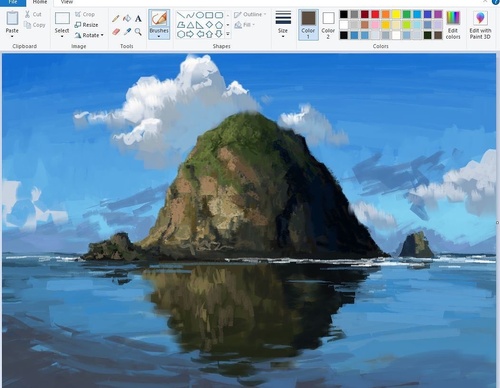Pick the lime green color swatch
The width and height of the screenshot is (500, 388).
(407, 25)
